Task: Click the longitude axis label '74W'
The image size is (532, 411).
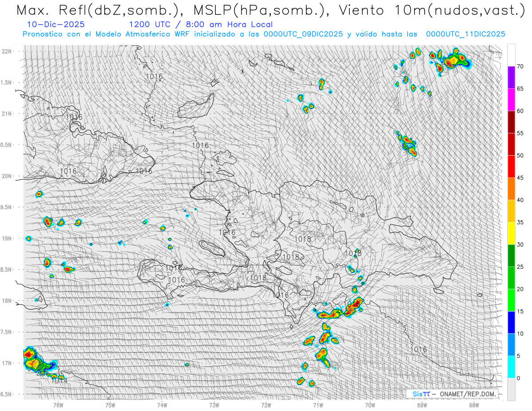Action: [x=162, y=405]
